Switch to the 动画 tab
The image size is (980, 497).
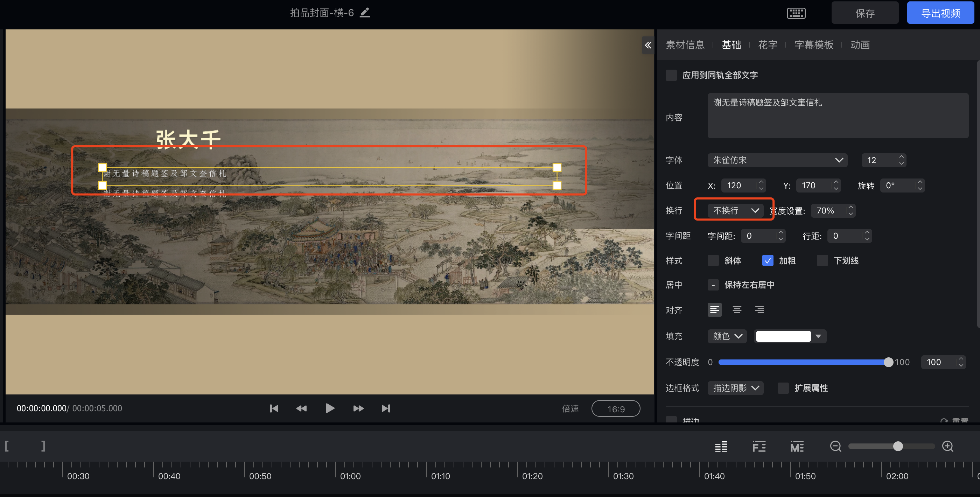coord(860,45)
